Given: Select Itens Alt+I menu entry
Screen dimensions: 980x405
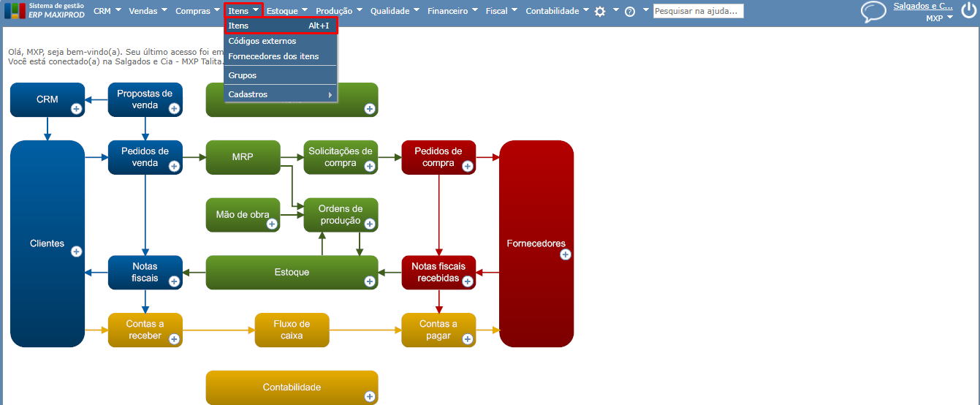Looking at the screenshot, I should coord(281,26).
